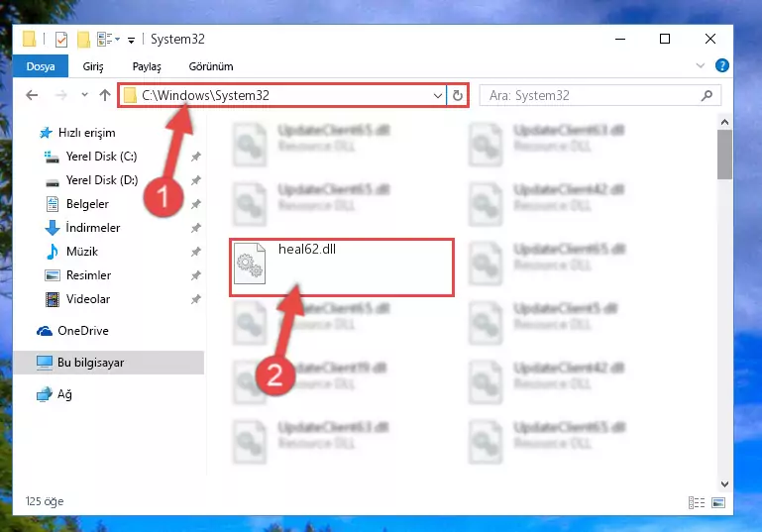Open the Dosya file menu
762x532 pixels.
pyautogui.click(x=41, y=66)
